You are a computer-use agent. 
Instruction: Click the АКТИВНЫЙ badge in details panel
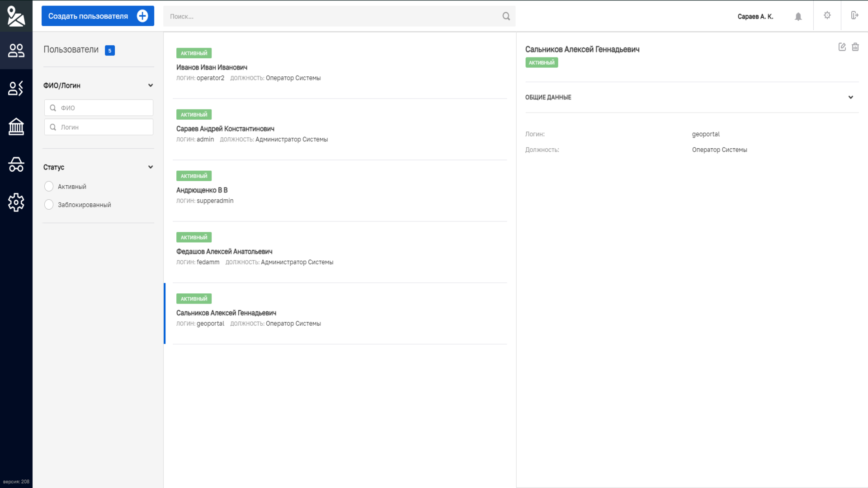(542, 62)
